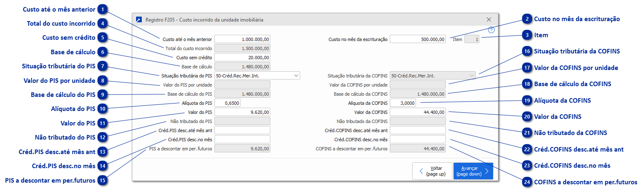Click the Voltar (page up) button

tap(432, 171)
